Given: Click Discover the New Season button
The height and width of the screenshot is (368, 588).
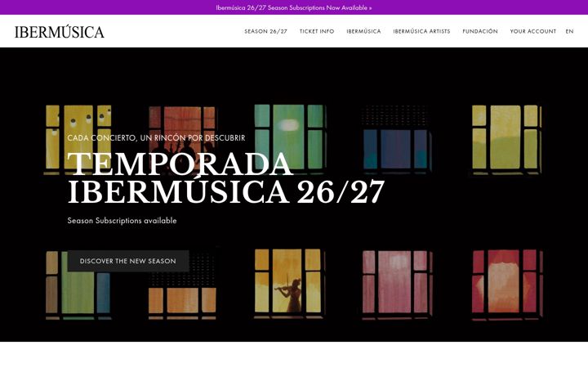Looking at the screenshot, I should coord(128,261).
